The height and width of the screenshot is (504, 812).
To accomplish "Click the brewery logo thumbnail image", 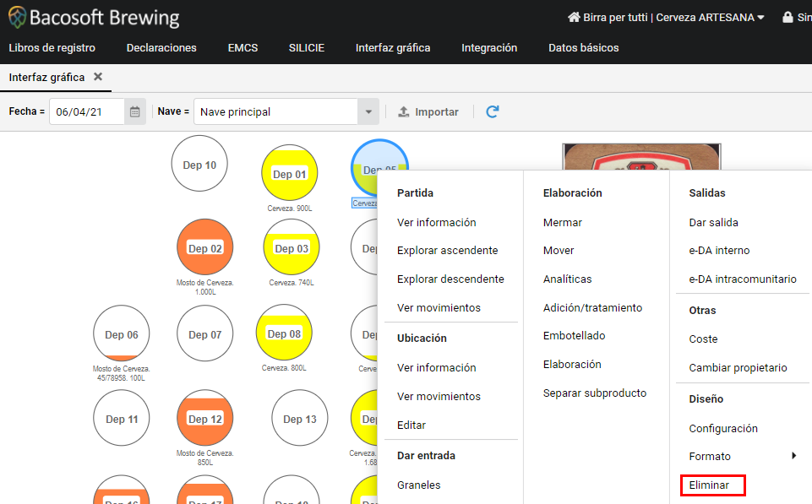I will pyautogui.click(x=641, y=157).
